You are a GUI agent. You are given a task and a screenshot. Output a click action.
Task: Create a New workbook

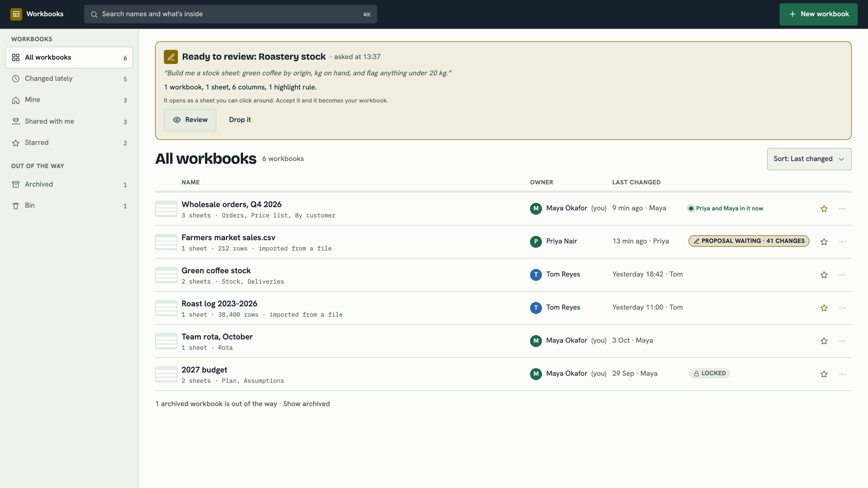(818, 14)
